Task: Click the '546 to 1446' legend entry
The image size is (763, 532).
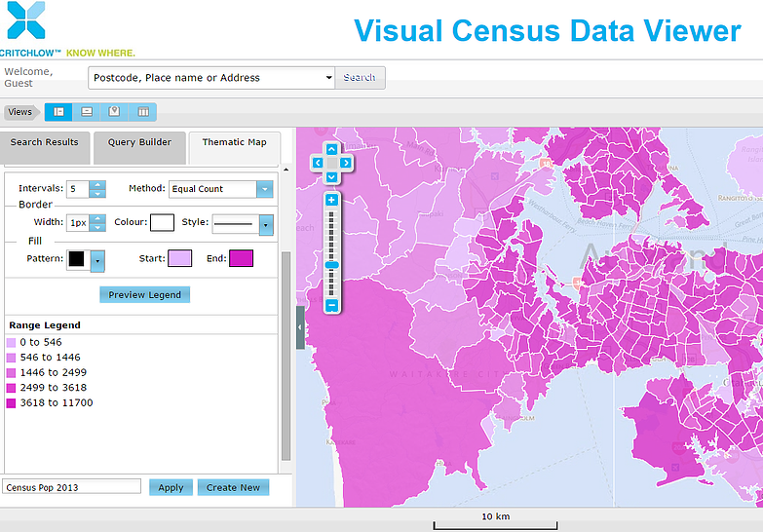Action: (x=44, y=358)
